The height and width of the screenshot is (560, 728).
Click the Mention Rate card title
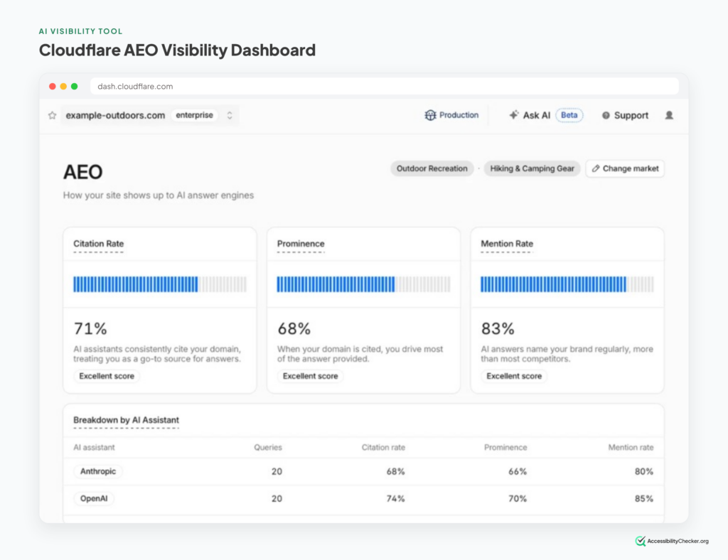507,244
